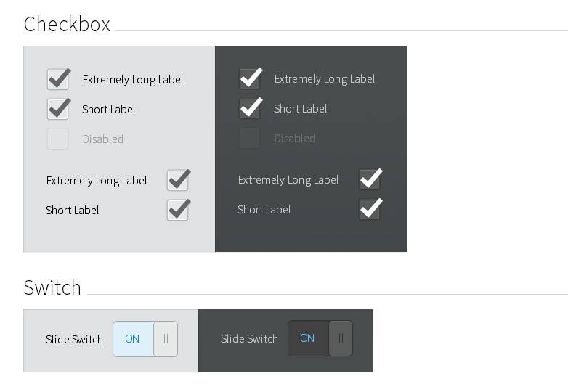The height and width of the screenshot is (392, 568).
Task: Turn off the dark-theme Slide Switch
Action: [x=320, y=338]
